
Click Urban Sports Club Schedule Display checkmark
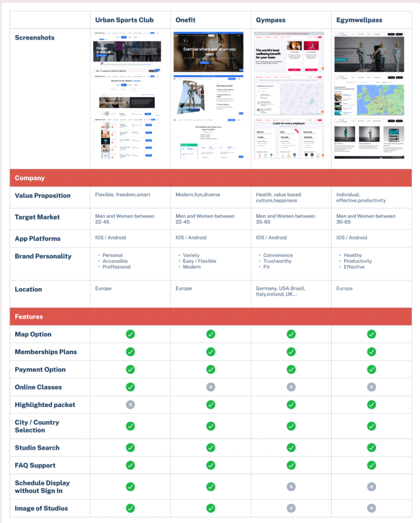130,487
